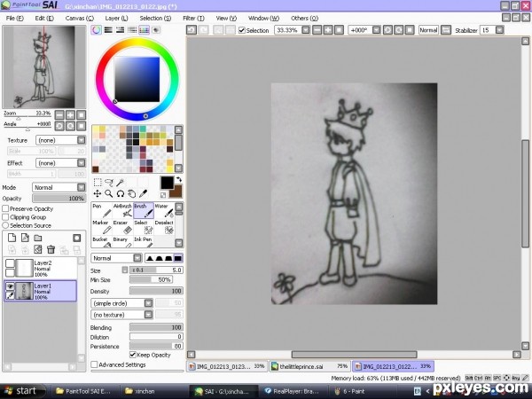Screen dimensions: 532x399
Task: Activate the hand pan tool
Action: pyautogui.click(x=131, y=193)
